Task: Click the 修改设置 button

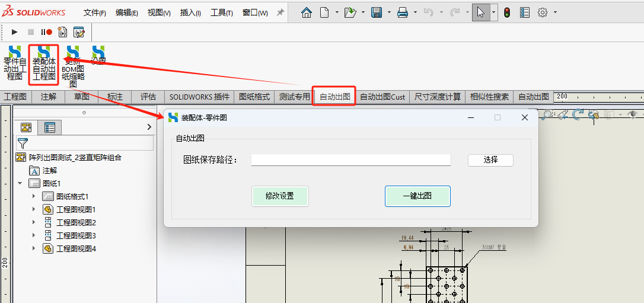Action: point(280,196)
